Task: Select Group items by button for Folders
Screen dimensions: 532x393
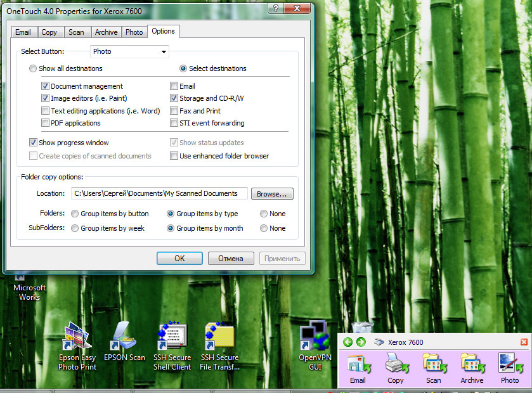Action: point(75,214)
